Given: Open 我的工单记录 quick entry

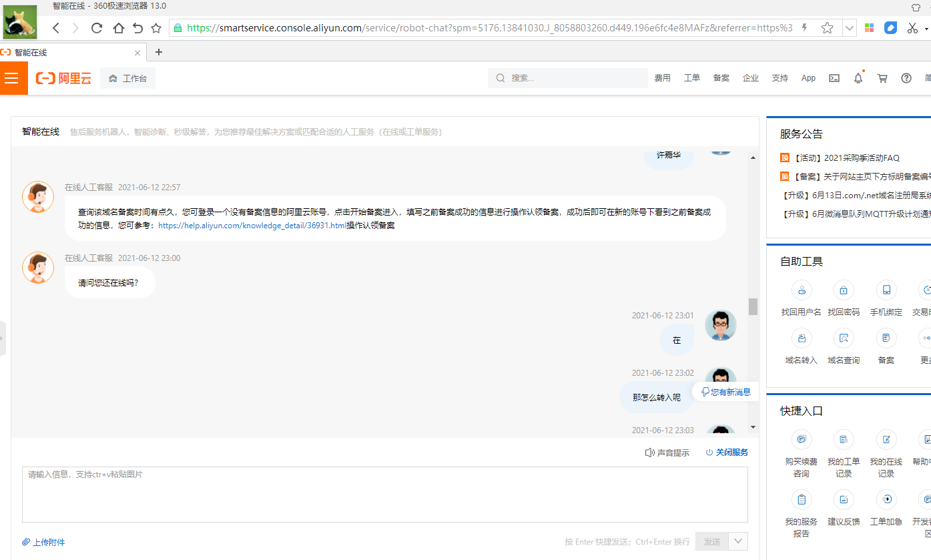Looking at the screenshot, I should tap(844, 440).
